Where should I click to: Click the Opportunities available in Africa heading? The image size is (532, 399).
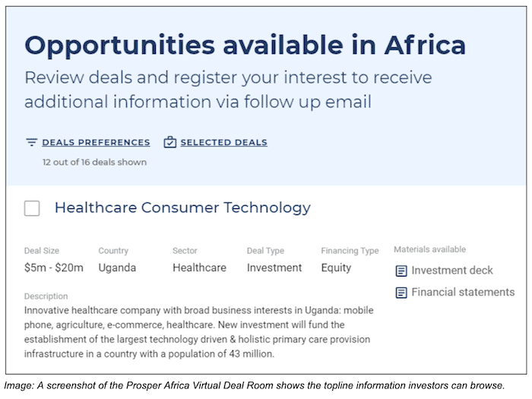click(245, 45)
